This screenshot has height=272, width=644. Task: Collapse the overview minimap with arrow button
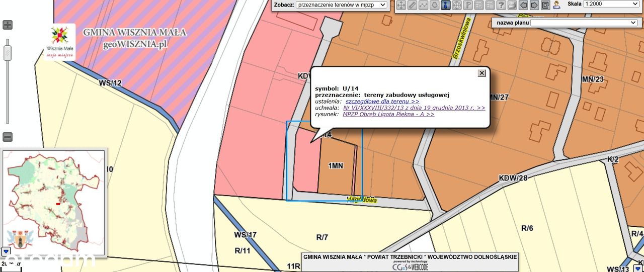[x=6, y=251]
